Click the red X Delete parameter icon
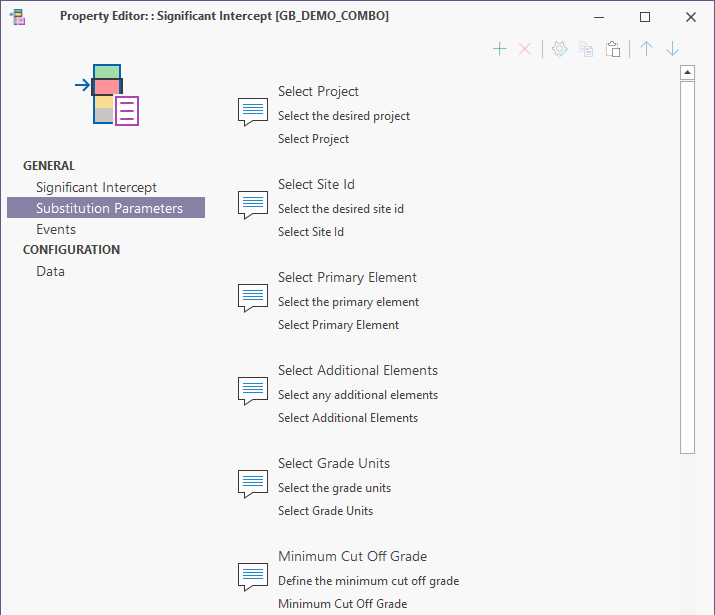This screenshot has height=615, width=715. tap(525, 49)
